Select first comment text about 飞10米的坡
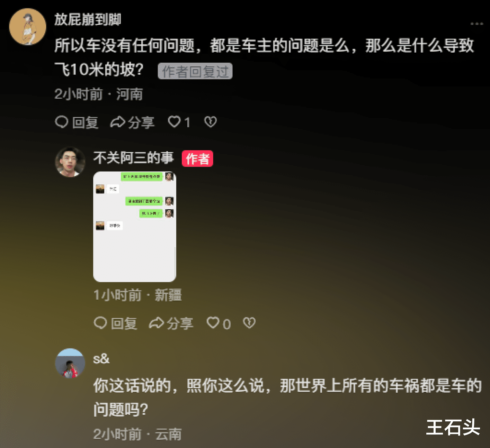The height and width of the screenshot is (448, 490). coord(264,57)
